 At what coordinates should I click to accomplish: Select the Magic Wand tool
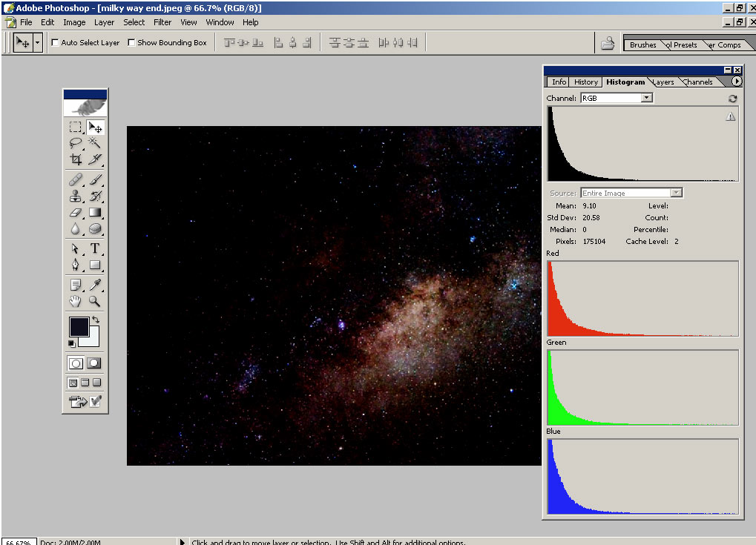(x=95, y=142)
